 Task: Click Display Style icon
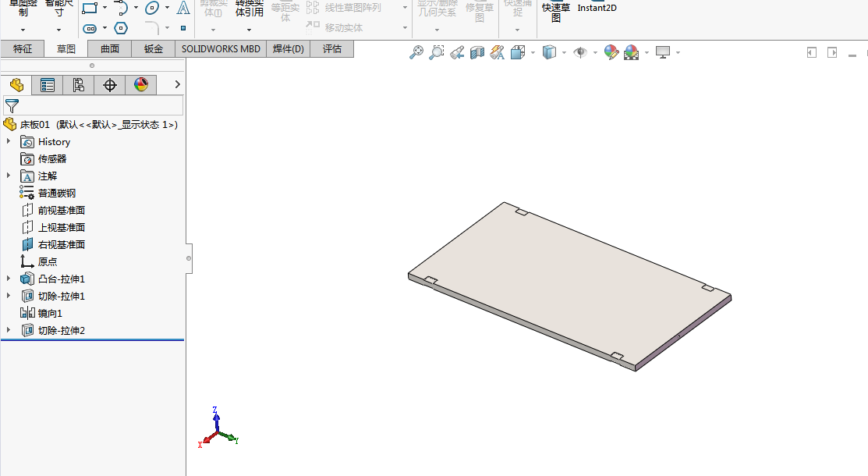point(548,52)
